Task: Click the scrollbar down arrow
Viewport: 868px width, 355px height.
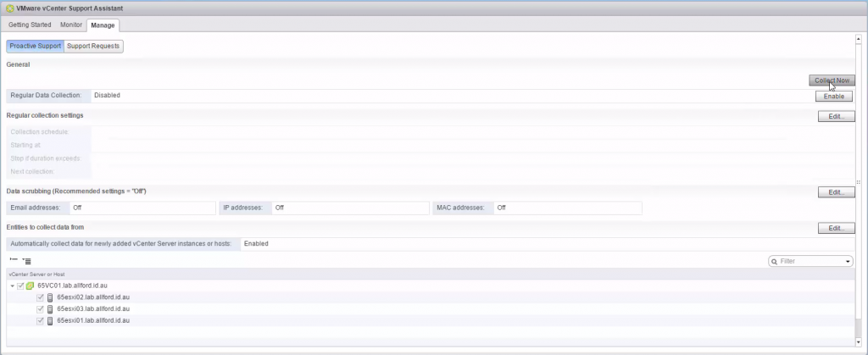Action: pos(859,344)
